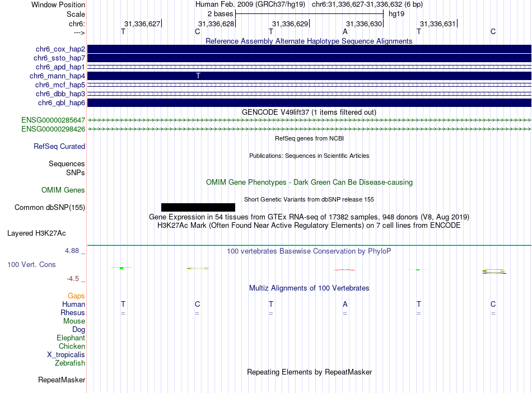532x393 pixels.
Task: Click the -4.5 PhyloP lower limit value
Action: [x=73, y=279]
